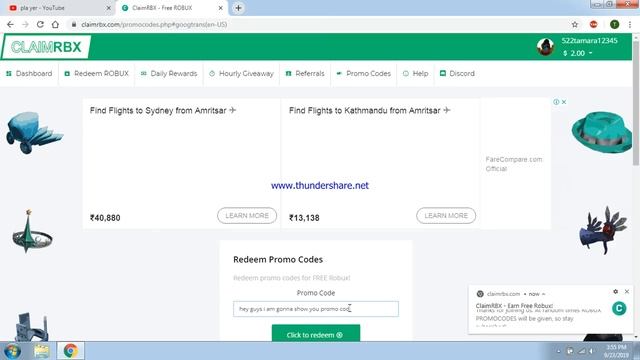Click the address bar URL

154,24
